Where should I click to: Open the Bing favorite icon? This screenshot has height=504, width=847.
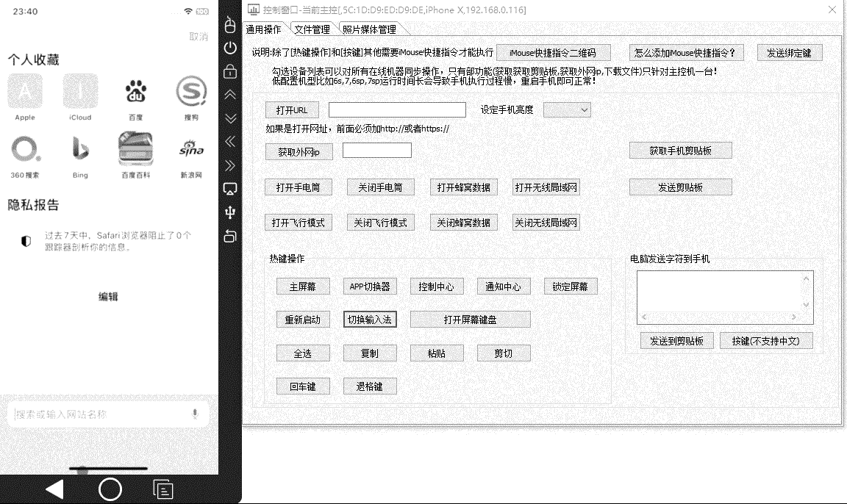pyautogui.click(x=80, y=149)
